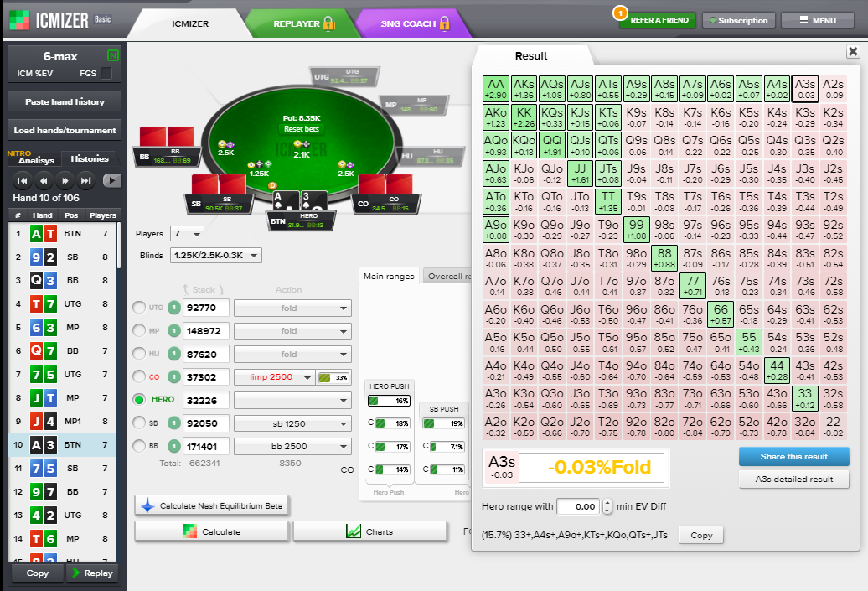Select the BB radio button

coord(139,445)
